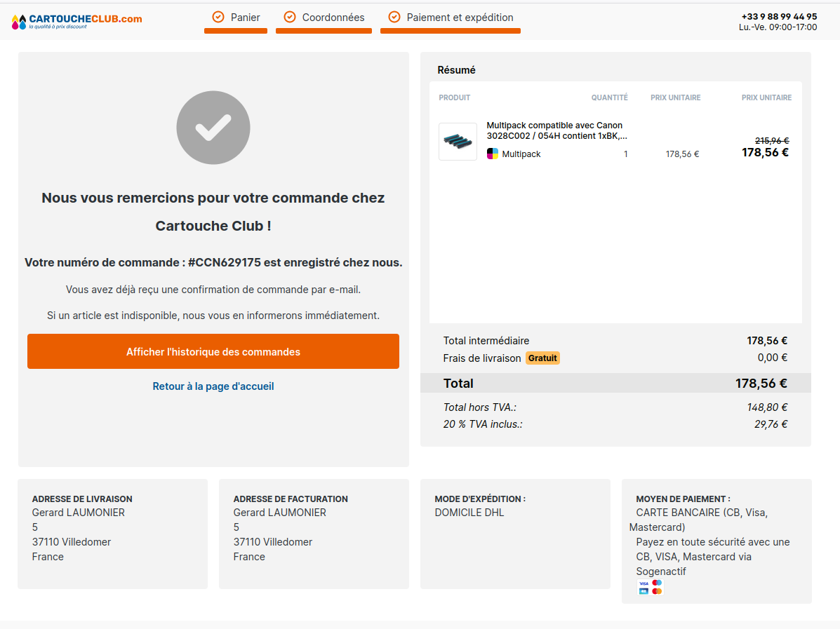The width and height of the screenshot is (840, 629).
Task: Click the CMYK Multipack color icon
Action: (493, 154)
